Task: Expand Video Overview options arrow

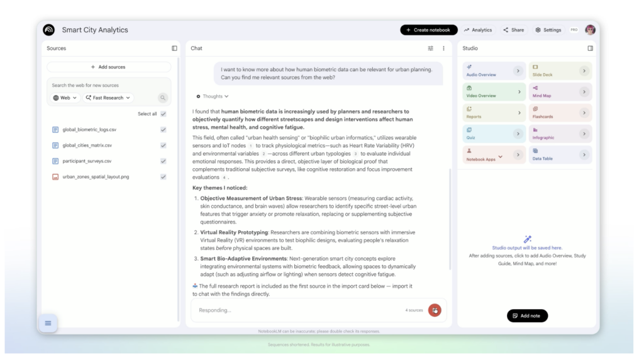Action: [x=519, y=92]
